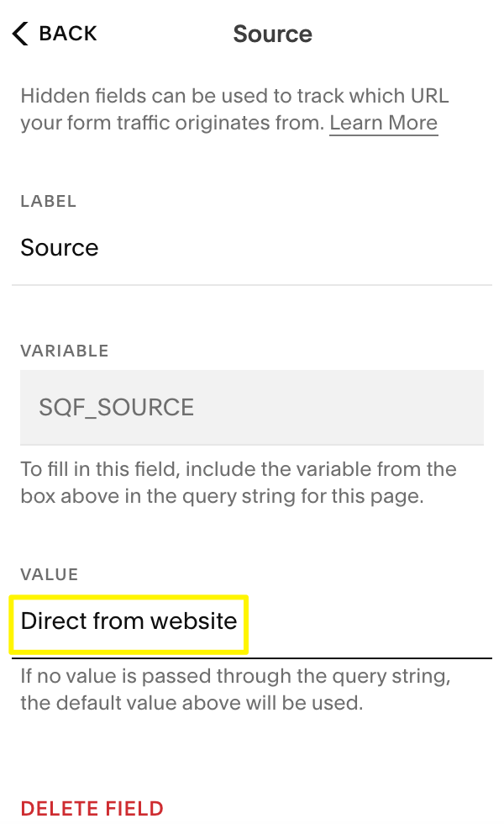The height and width of the screenshot is (824, 504).
Task: Edit the Direct from website value field
Action: coord(129,621)
